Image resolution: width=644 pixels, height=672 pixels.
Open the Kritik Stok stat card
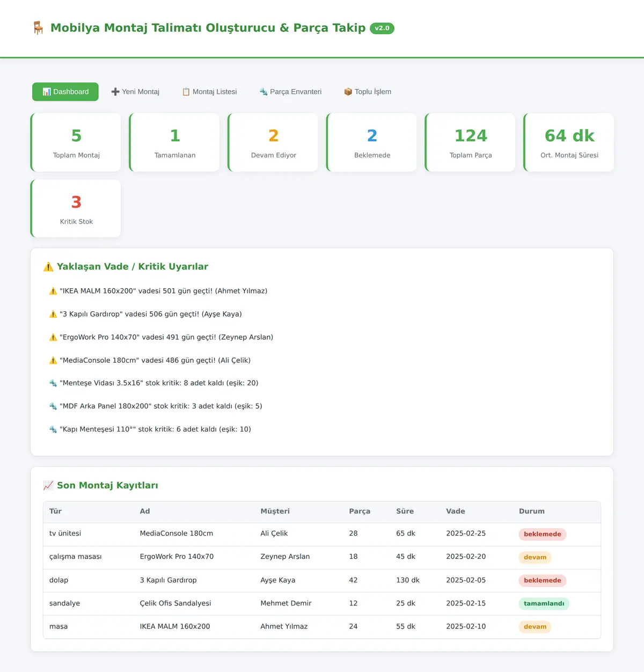pos(76,209)
